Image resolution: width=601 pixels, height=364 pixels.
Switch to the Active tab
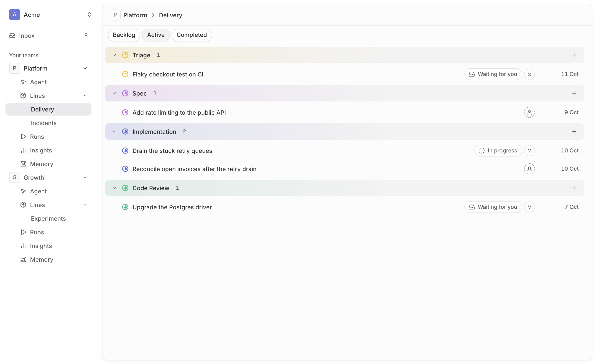point(156,35)
